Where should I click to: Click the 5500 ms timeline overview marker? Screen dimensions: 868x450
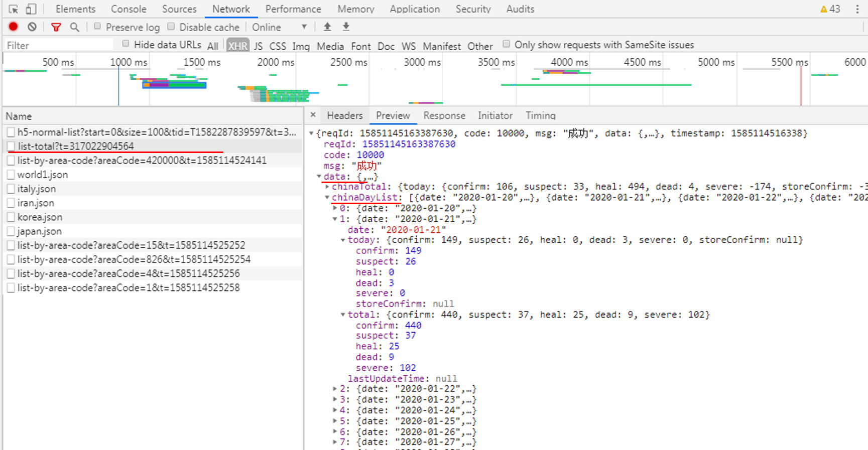coord(790,62)
